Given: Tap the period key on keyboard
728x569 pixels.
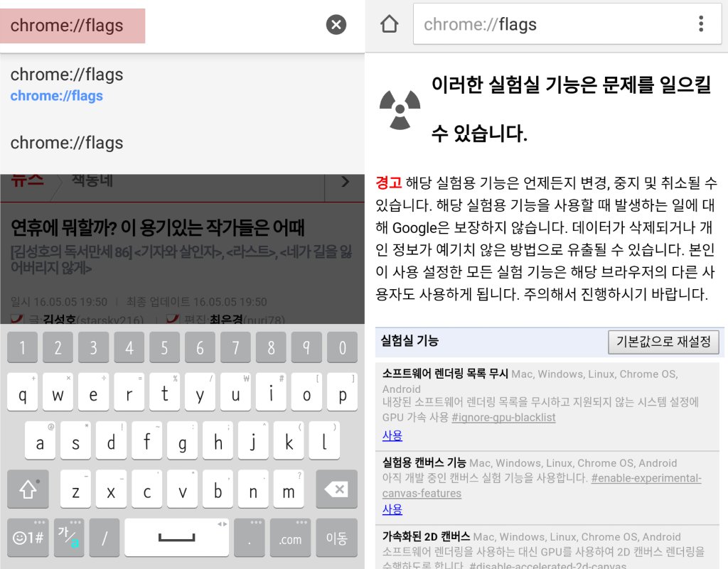Looking at the screenshot, I should (x=250, y=538).
